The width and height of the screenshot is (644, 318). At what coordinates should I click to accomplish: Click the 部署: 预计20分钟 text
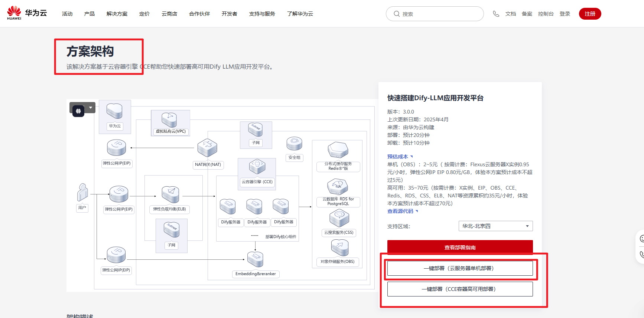[x=409, y=135]
